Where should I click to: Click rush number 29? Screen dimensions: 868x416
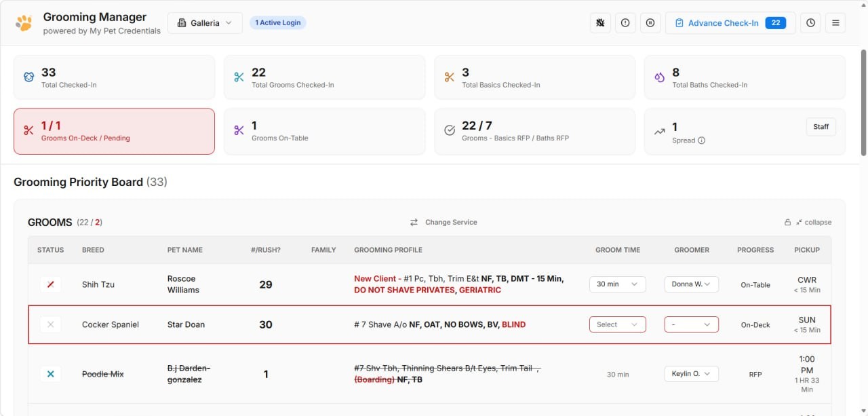pyautogui.click(x=266, y=284)
